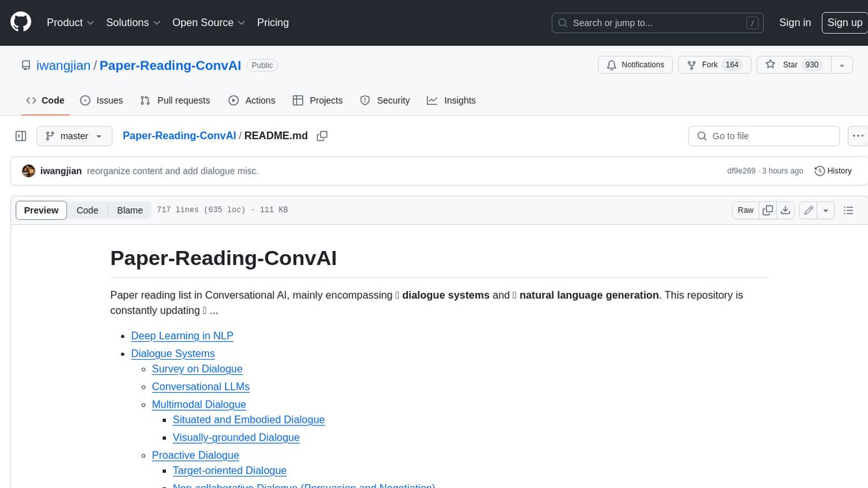Open the iwangjian owner profile
The image size is (868, 488).
(x=63, y=65)
